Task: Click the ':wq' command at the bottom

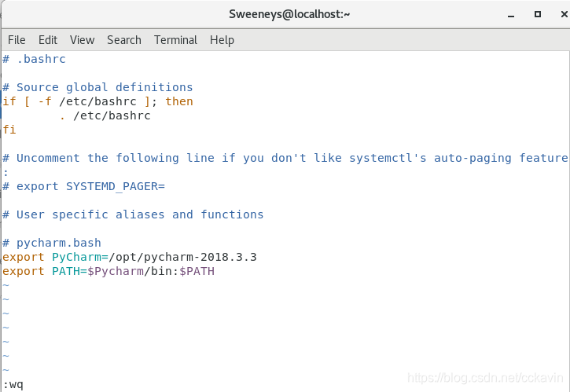Action: pyautogui.click(x=13, y=384)
